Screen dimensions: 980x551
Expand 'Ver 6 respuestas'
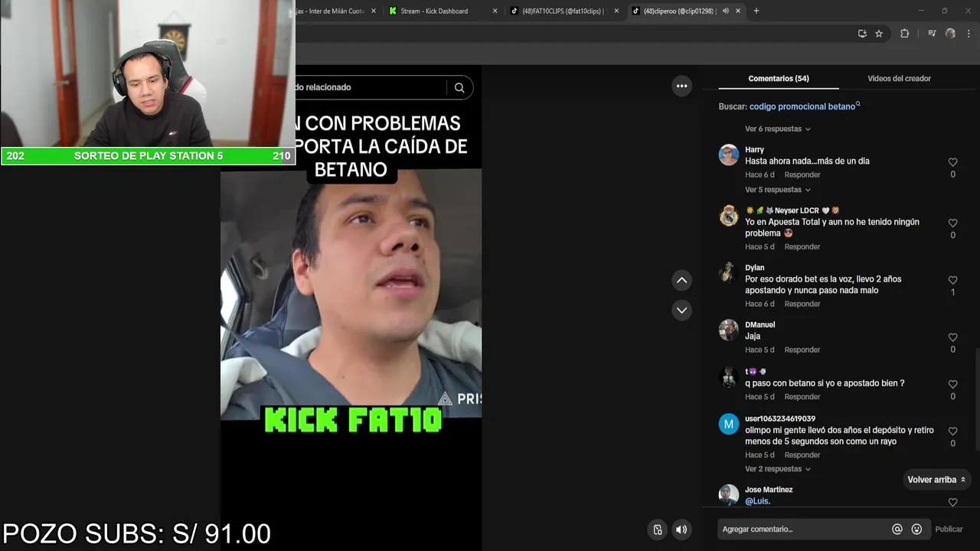777,129
